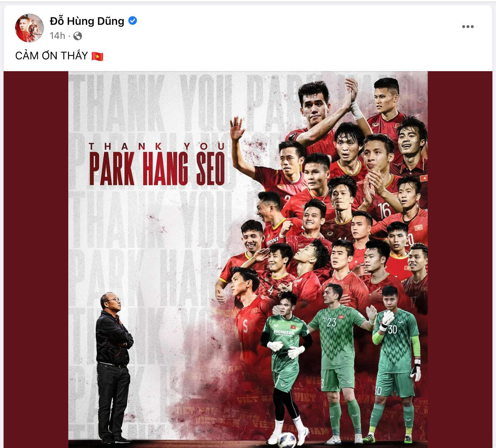The height and width of the screenshot is (448, 496).
Task: Select the CẢM ƠN THẦY caption text
Action: pos(52,56)
